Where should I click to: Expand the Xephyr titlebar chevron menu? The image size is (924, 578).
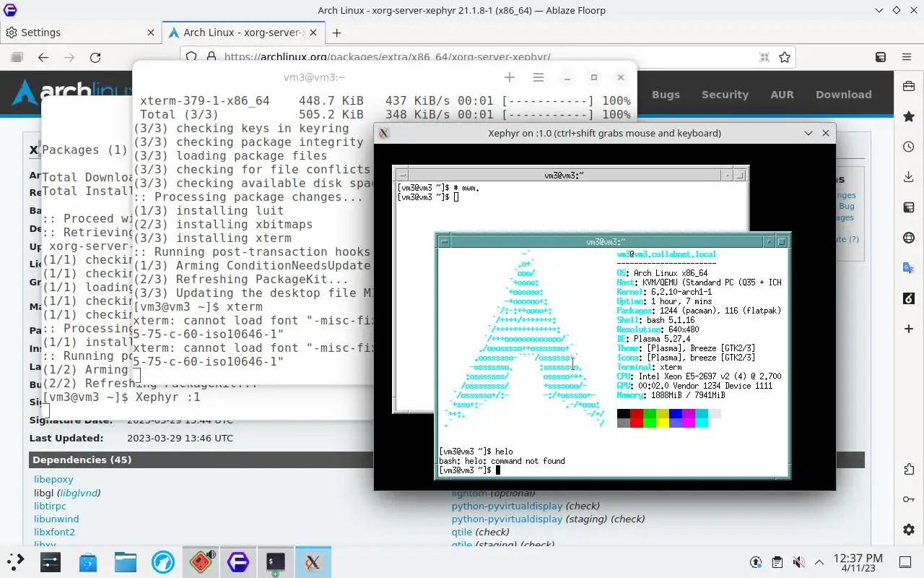coord(808,133)
